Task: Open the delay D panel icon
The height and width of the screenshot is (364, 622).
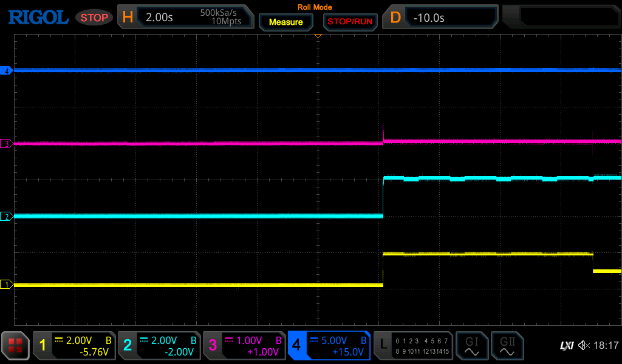Action: pos(395,18)
